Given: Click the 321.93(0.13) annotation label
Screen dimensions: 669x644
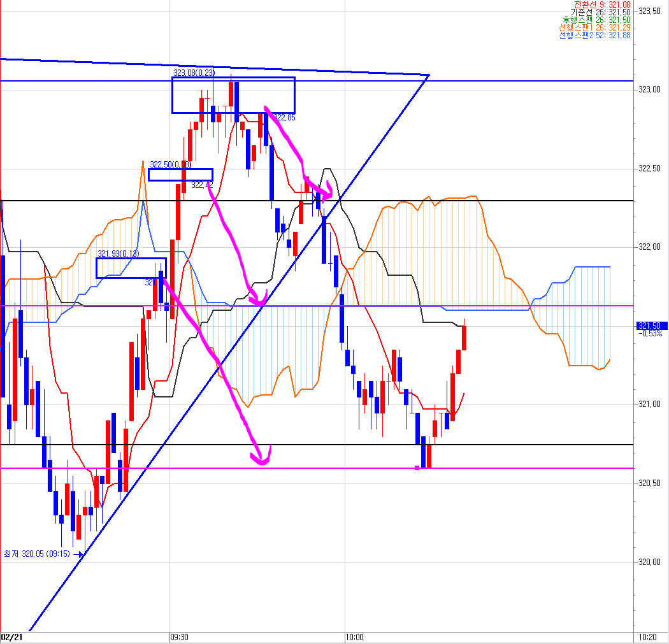Looking at the screenshot, I should point(118,254).
